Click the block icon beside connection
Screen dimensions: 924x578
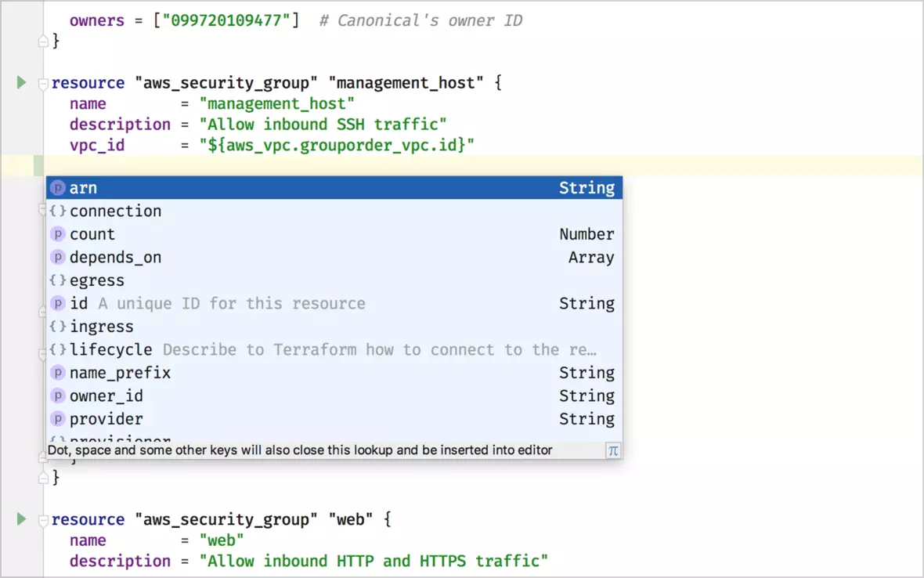57,211
